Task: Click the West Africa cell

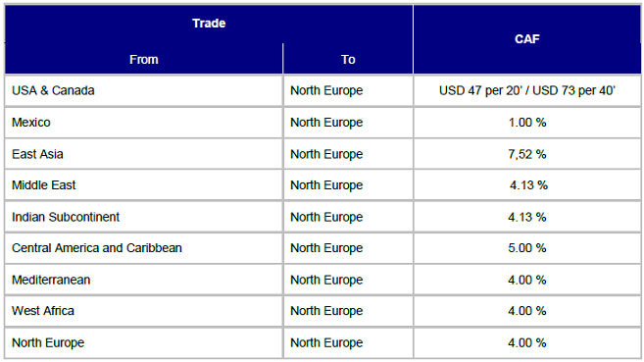Action: [144, 311]
